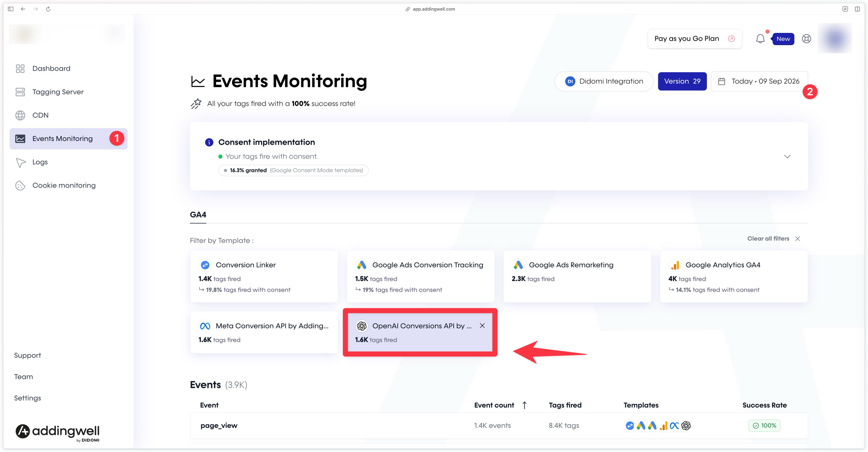Toggle OpenAI Conversions API template filter
This screenshot has height=452, width=868.
click(x=420, y=332)
